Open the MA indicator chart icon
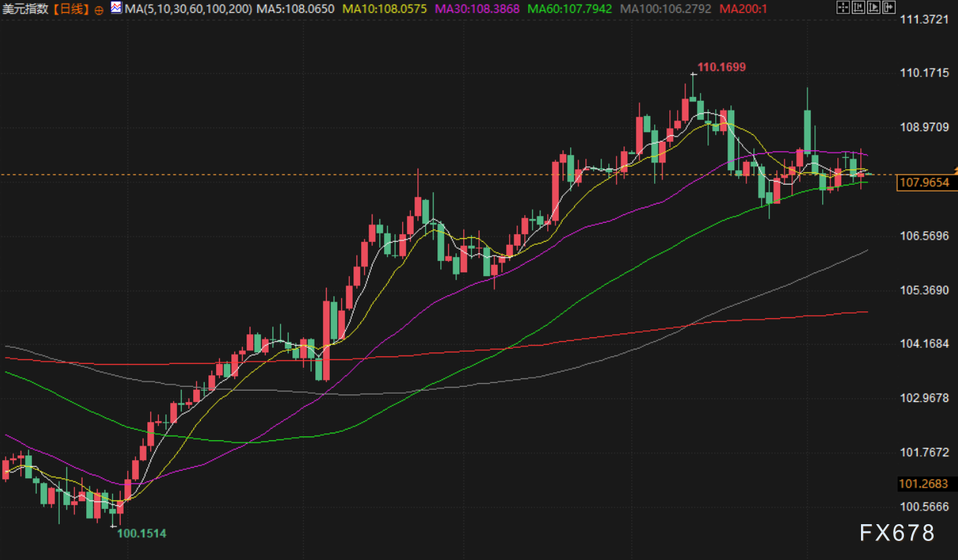The height and width of the screenshot is (560, 958). pyautogui.click(x=115, y=8)
